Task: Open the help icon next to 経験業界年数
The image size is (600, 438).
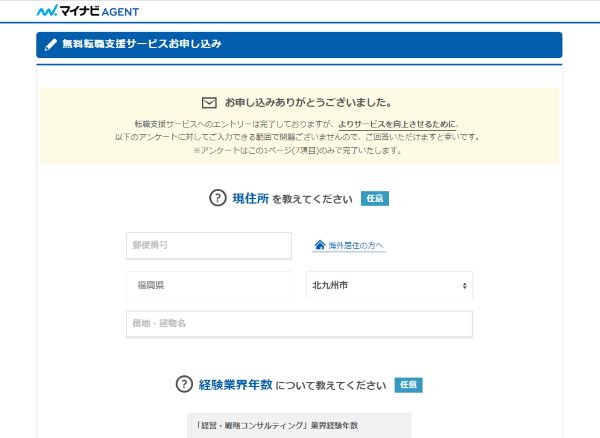Action: 184,384
